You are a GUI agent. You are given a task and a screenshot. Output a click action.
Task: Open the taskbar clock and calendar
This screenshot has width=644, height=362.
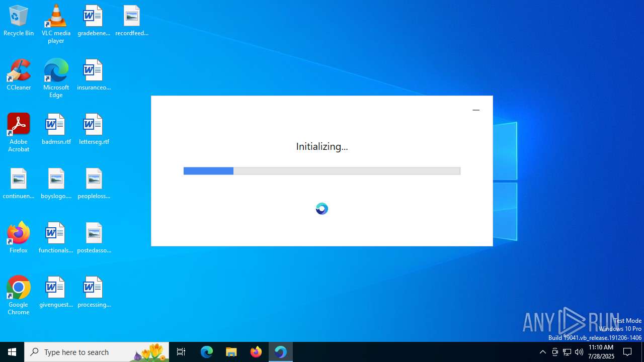(601, 352)
